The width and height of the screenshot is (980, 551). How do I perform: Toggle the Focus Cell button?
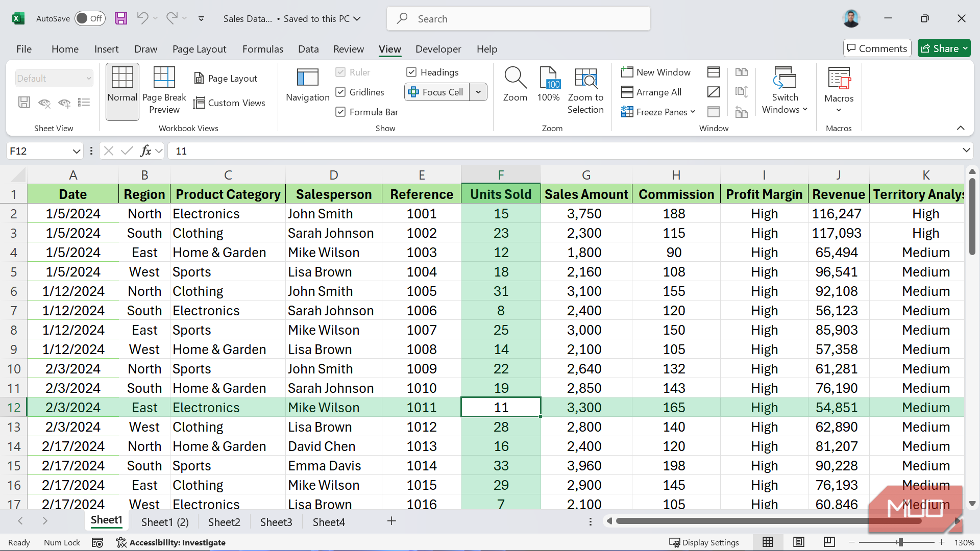point(437,92)
